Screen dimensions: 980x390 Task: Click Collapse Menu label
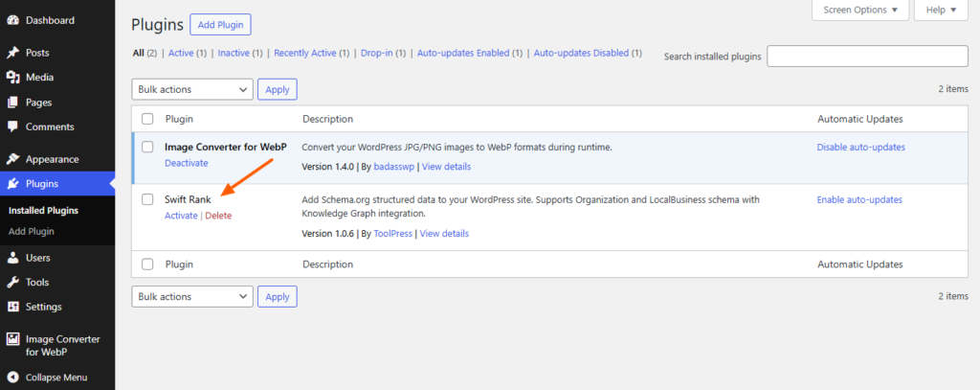pyautogui.click(x=56, y=378)
